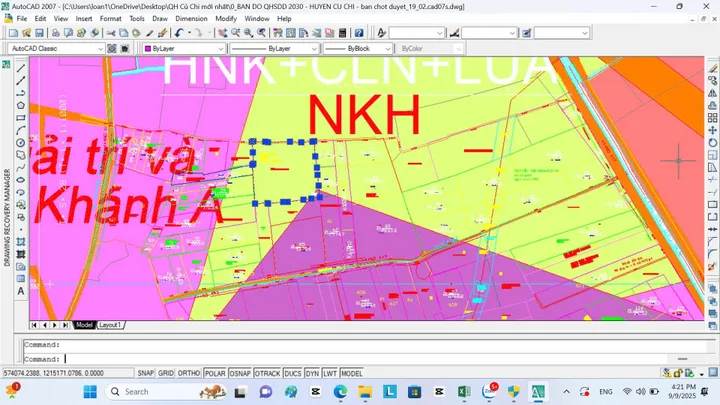Screen dimensions: 720x405
Task: Select the Revision Cloud tool
Action: 21,155
